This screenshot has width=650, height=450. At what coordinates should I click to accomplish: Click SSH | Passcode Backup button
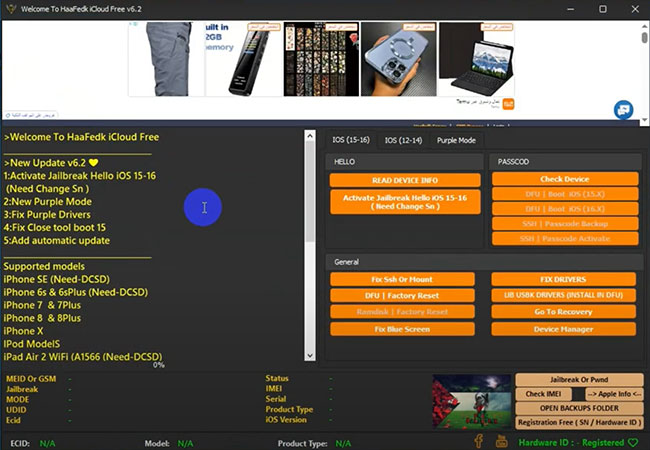tap(565, 224)
